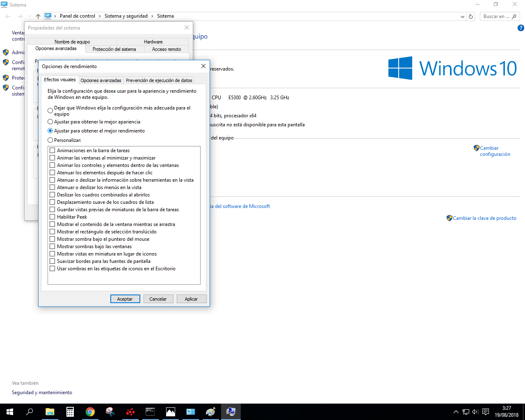The width and height of the screenshot is (525, 420).
Task: Expand the chevron right of the computer icon
Action: coord(55,16)
